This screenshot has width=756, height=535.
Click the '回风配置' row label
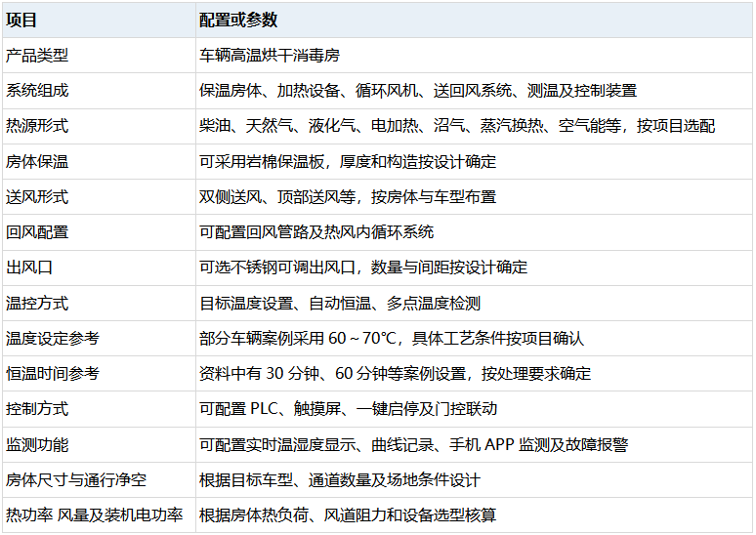pyautogui.click(x=37, y=231)
